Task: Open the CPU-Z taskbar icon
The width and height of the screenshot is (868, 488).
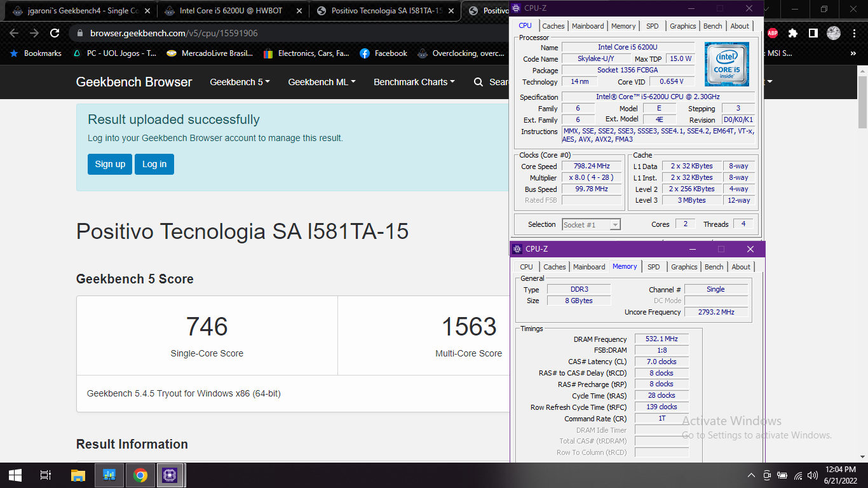Action: (x=170, y=475)
